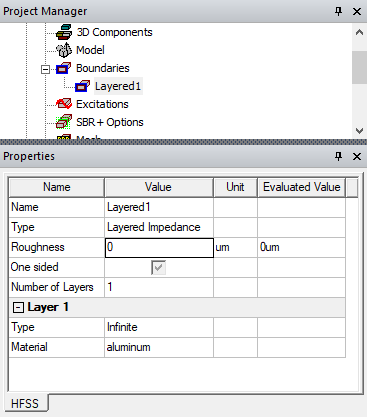Image resolution: width=367 pixels, height=417 pixels.
Task: Click the Roughness property label
Action: 38,247
